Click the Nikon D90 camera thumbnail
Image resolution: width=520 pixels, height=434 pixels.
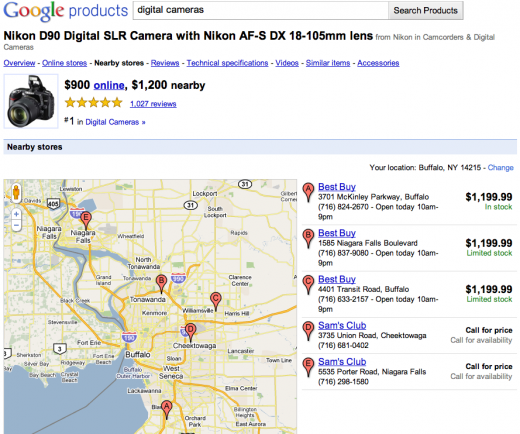(31, 101)
